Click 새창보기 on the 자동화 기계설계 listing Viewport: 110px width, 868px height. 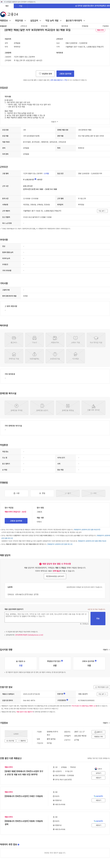(99, 825)
